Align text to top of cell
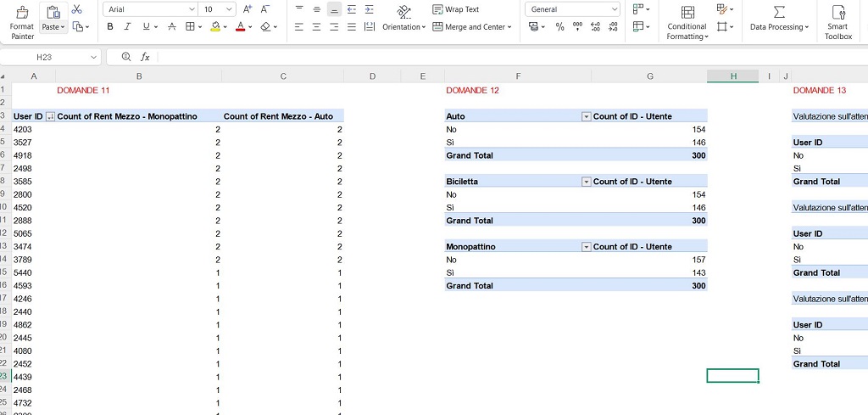868x415 pixels. coord(299,9)
